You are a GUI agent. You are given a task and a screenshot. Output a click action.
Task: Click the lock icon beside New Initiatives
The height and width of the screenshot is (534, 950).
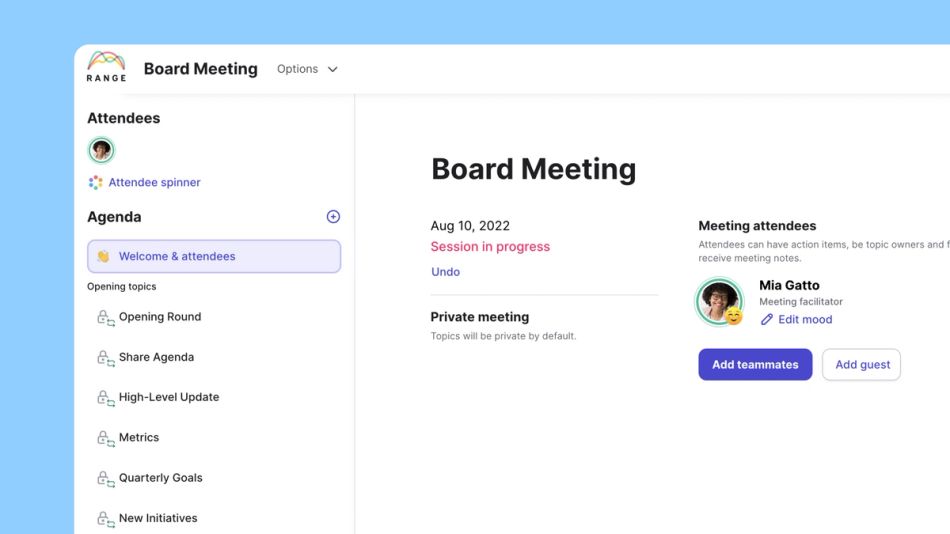[x=105, y=519]
